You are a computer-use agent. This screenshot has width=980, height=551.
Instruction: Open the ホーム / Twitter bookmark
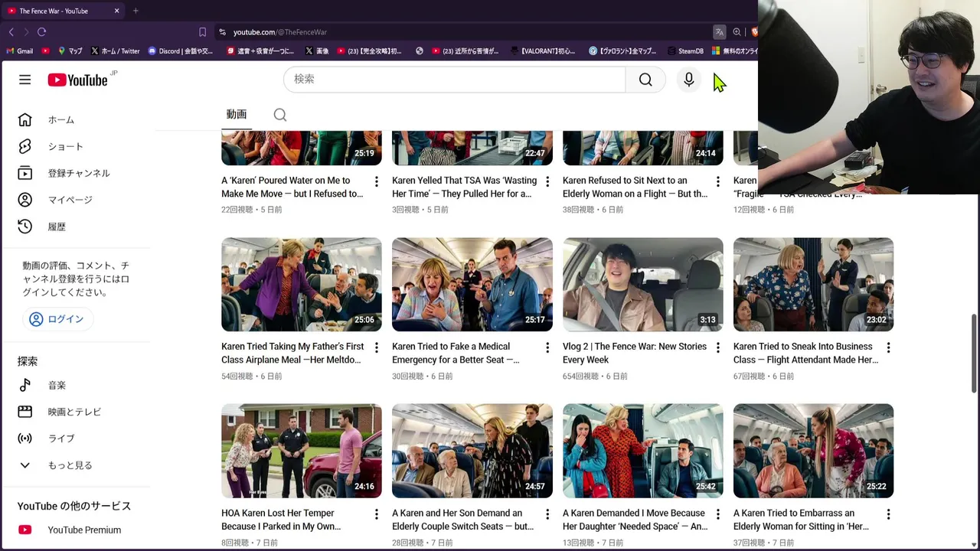(x=115, y=51)
